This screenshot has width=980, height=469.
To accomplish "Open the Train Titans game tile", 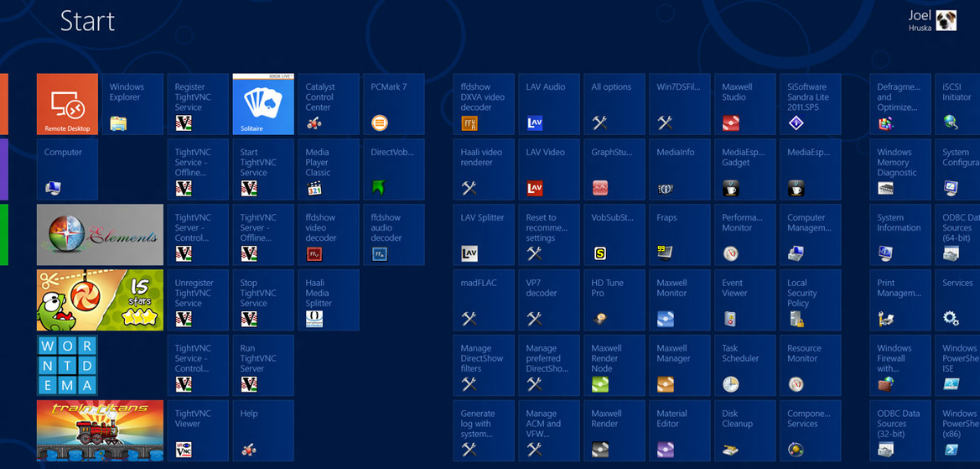I will pos(100,431).
